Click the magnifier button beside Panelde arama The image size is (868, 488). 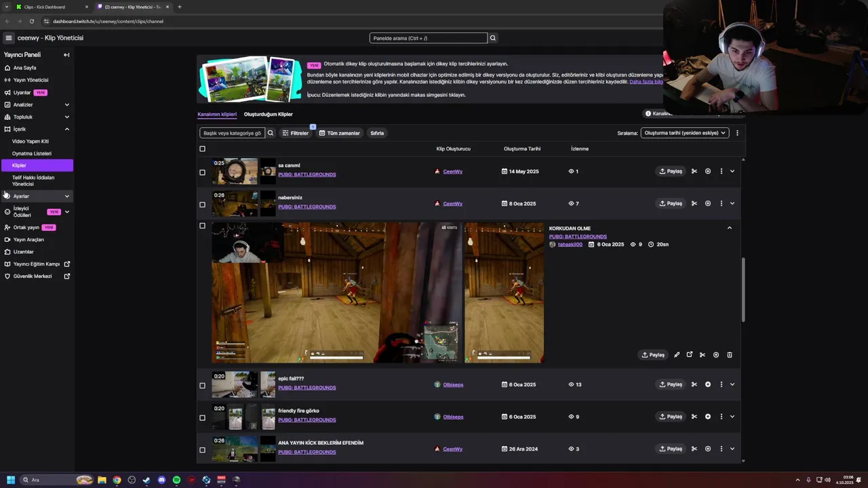coord(493,38)
